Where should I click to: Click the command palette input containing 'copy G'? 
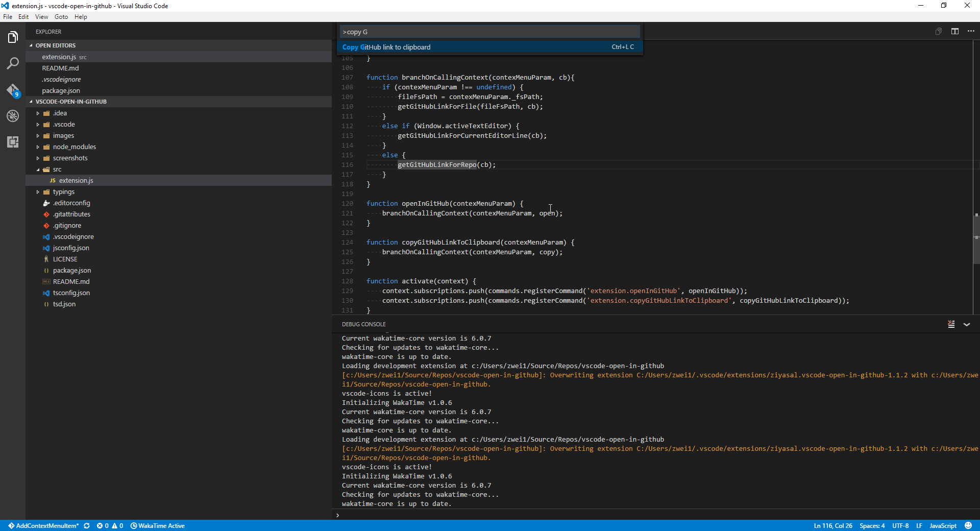coord(489,32)
